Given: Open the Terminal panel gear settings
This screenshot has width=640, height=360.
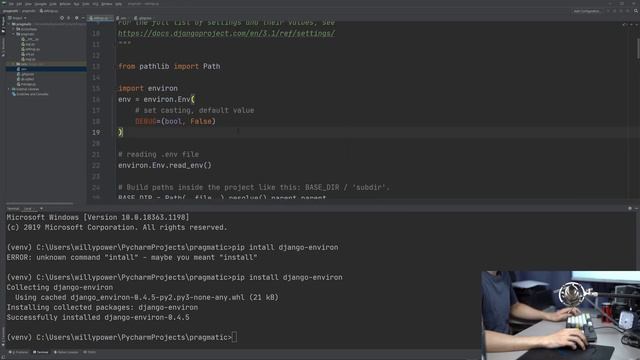Looking at the screenshot, I should (x=630, y=209).
